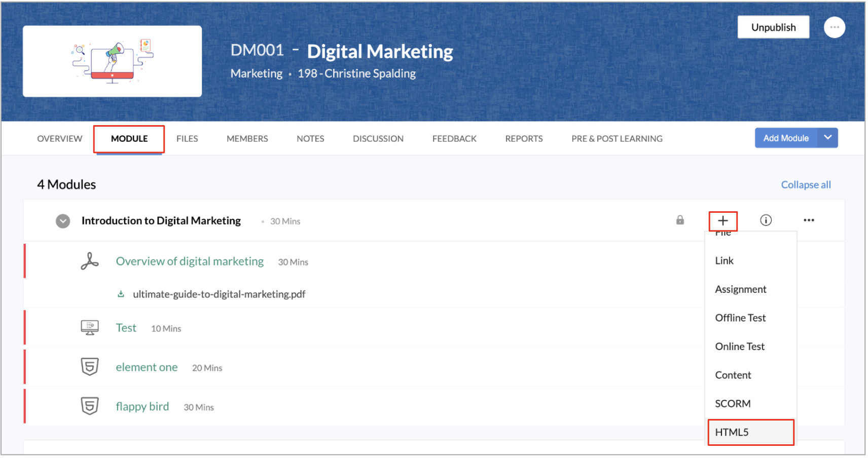Open the flappy bird link
The height and width of the screenshot is (458, 868).
(x=142, y=406)
